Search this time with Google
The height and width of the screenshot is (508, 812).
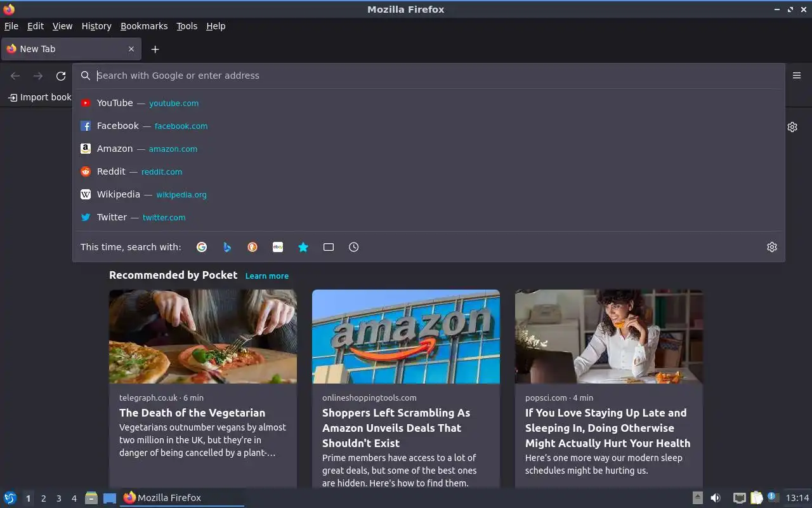coord(202,247)
